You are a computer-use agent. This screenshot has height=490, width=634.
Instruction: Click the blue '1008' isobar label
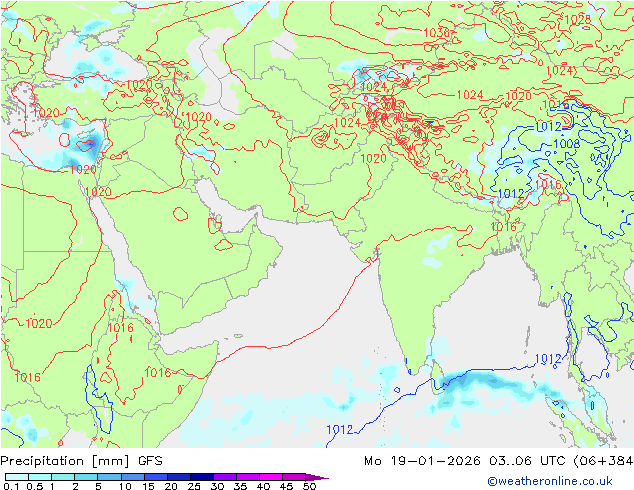[x=566, y=144]
